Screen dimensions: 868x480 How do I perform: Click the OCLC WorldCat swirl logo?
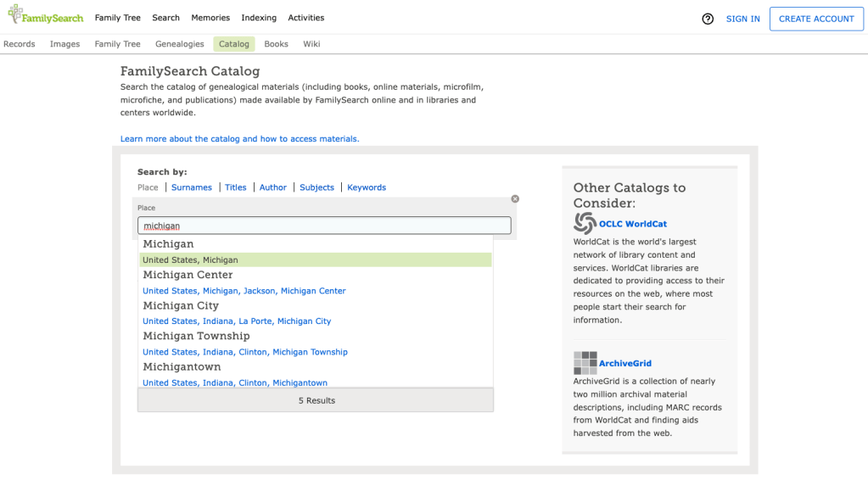tap(585, 223)
